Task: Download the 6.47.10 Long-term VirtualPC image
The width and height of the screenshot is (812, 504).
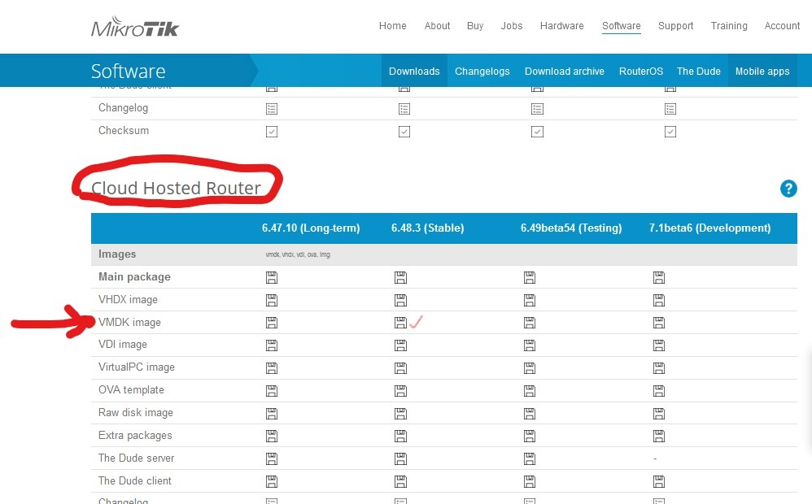Action: 272,367
